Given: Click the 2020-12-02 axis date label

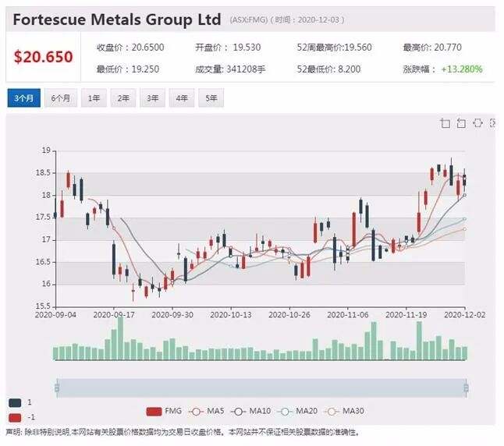Looking at the screenshot, I should pyautogui.click(x=465, y=314).
